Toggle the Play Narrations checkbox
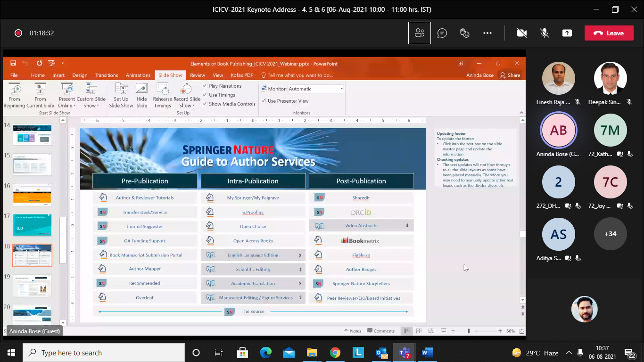Screen dimensions: 644x362 coord(205,86)
